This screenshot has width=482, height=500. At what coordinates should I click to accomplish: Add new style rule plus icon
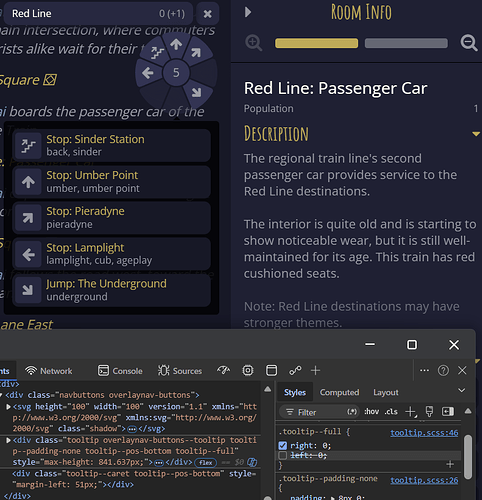(x=411, y=412)
